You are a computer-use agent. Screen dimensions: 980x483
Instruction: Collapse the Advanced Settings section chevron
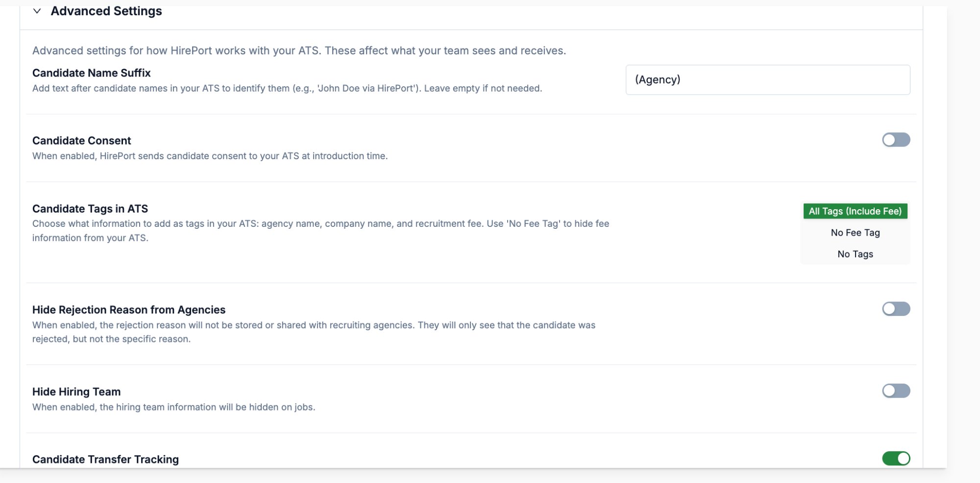pyautogui.click(x=37, y=11)
